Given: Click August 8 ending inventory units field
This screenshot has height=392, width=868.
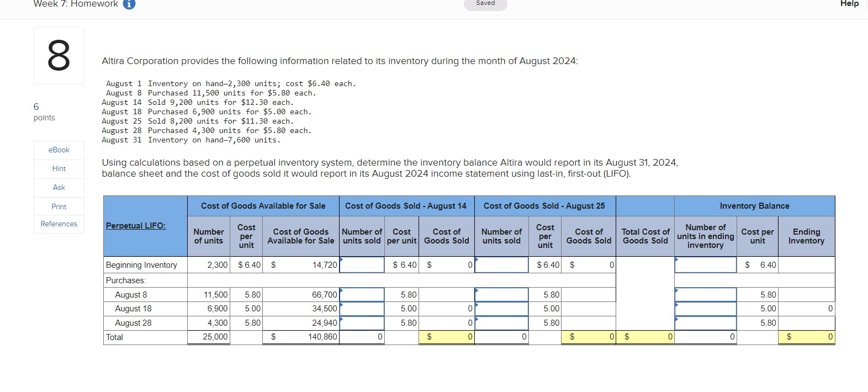Looking at the screenshot, I should point(706,295).
